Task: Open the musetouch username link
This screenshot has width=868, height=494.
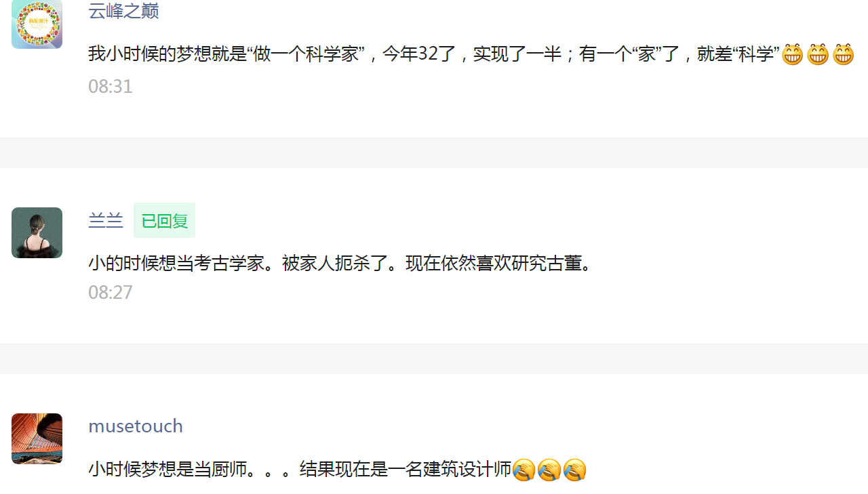Action: point(136,426)
